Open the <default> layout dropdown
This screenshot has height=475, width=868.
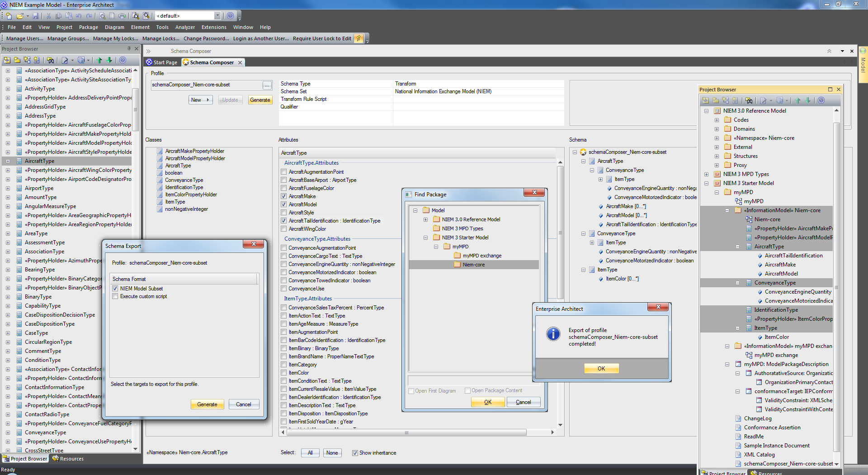[x=217, y=16]
